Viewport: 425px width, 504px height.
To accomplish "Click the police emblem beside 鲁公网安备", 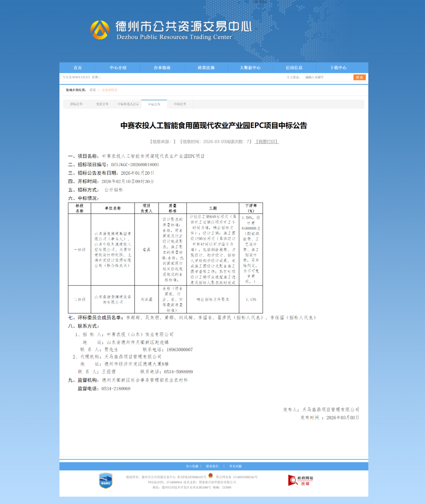I will coord(211,476).
